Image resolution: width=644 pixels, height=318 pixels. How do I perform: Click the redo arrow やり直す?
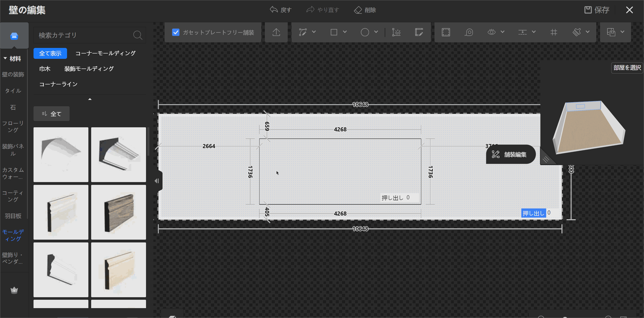[x=323, y=10]
